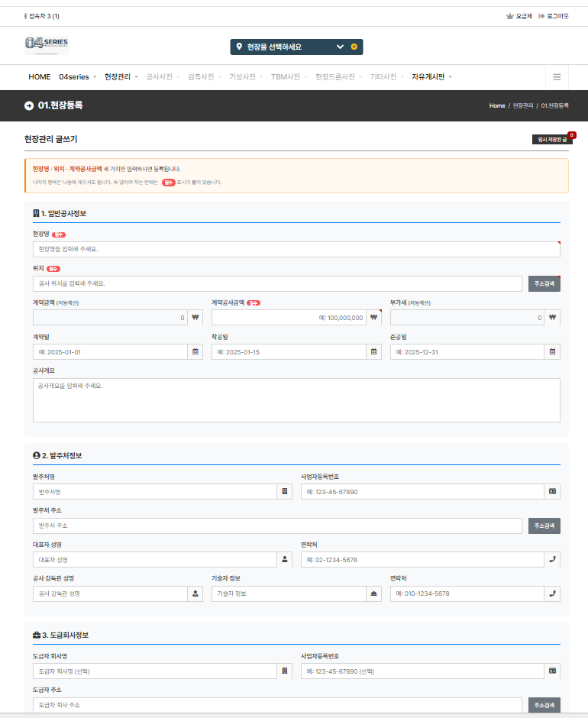Follow the 현장관리 breadcrumb link
Screen dimensions: 588x718
[x=523, y=105]
